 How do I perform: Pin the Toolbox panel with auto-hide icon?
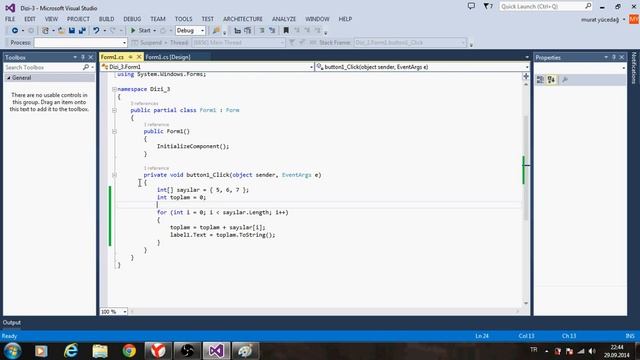tap(83, 58)
